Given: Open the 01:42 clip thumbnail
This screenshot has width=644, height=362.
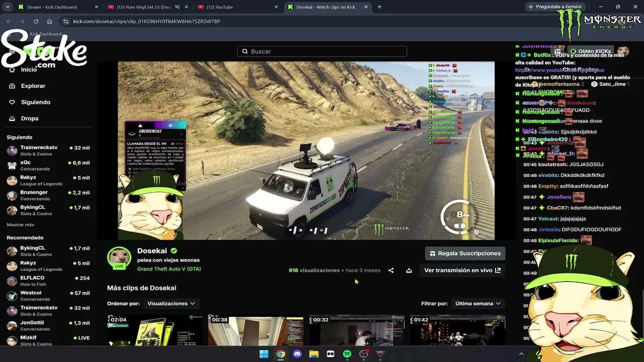Looking at the screenshot, I should pyautogui.click(x=457, y=330).
